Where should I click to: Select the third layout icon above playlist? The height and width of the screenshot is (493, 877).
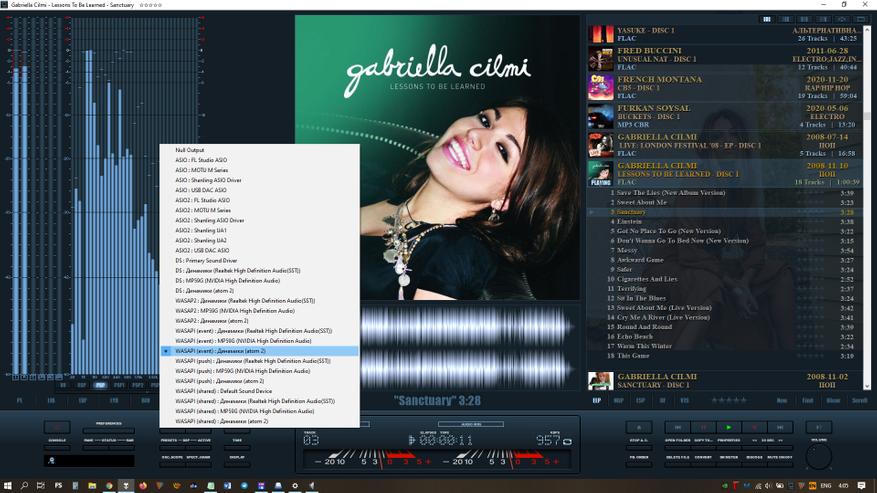pos(804,19)
